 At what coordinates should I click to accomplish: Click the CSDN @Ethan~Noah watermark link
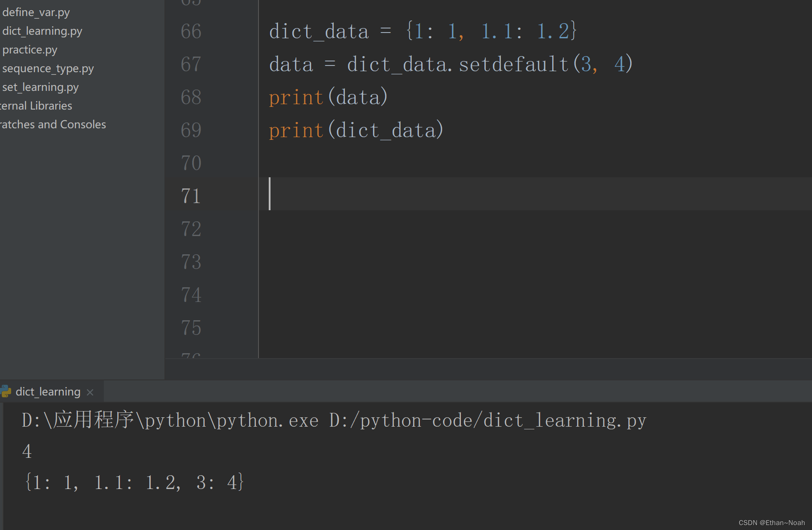[771, 522]
